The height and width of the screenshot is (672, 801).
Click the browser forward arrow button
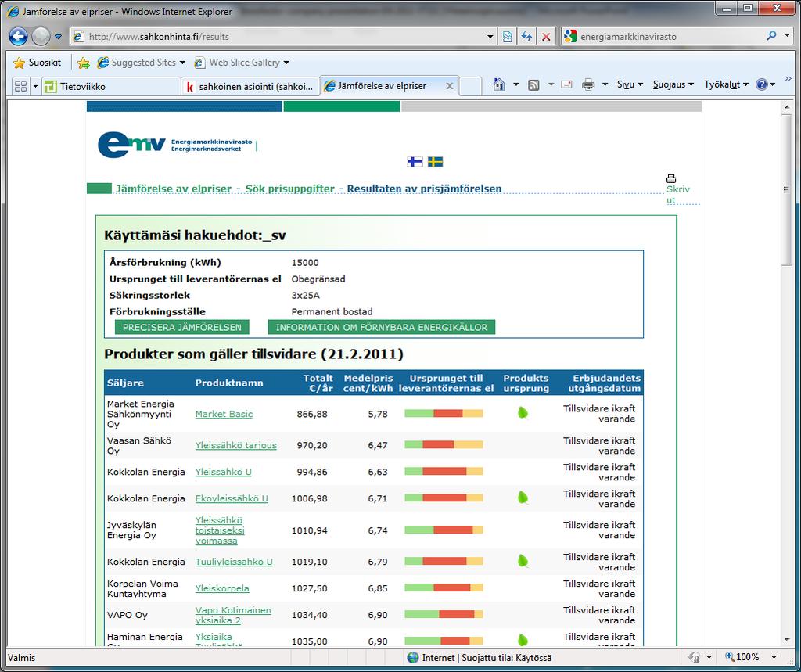click(x=41, y=36)
